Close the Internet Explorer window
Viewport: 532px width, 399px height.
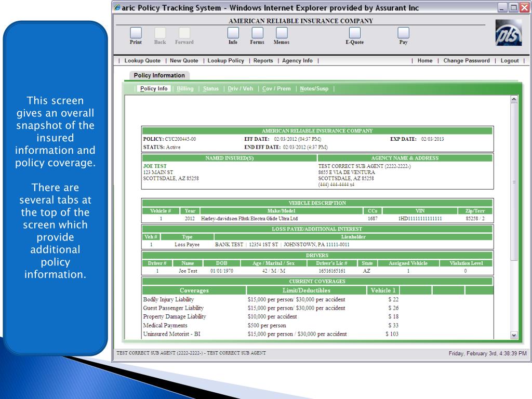click(525, 7)
